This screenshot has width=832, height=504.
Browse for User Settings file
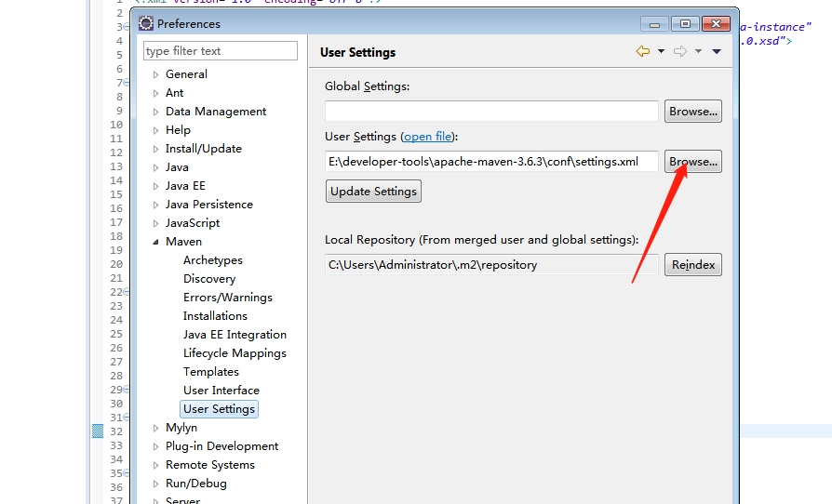coord(693,161)
